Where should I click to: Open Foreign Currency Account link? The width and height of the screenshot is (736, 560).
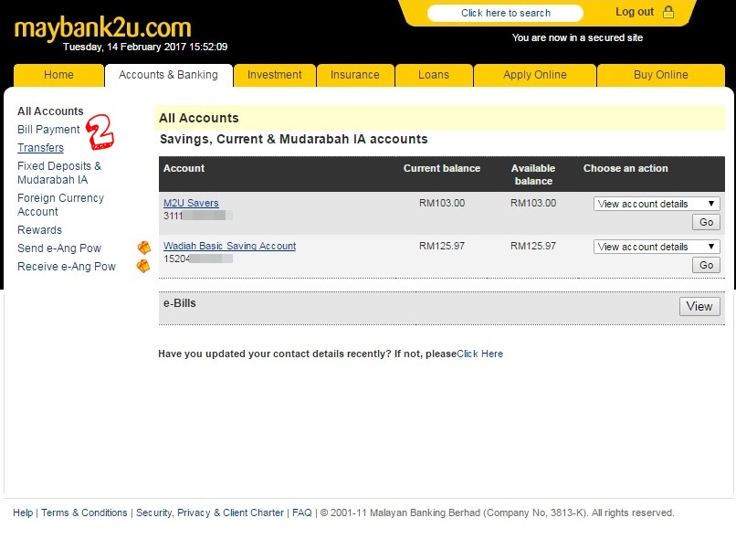point(60,205)
